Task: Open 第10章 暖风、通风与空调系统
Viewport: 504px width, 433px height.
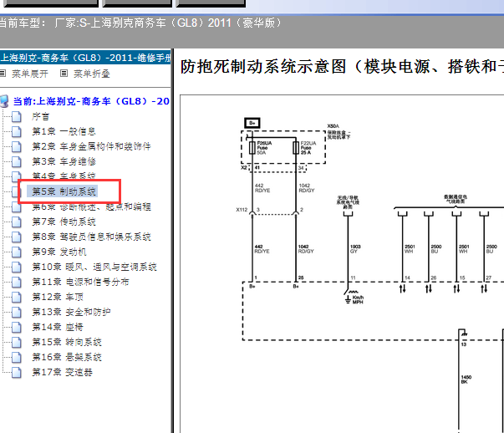Action: pyautogui.click(x=94, y=267)
